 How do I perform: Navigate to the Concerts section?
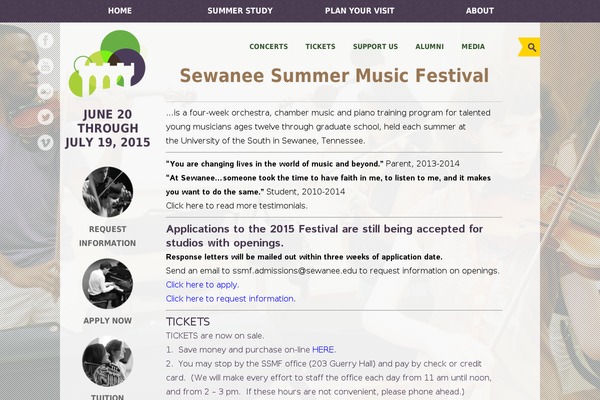269,46
